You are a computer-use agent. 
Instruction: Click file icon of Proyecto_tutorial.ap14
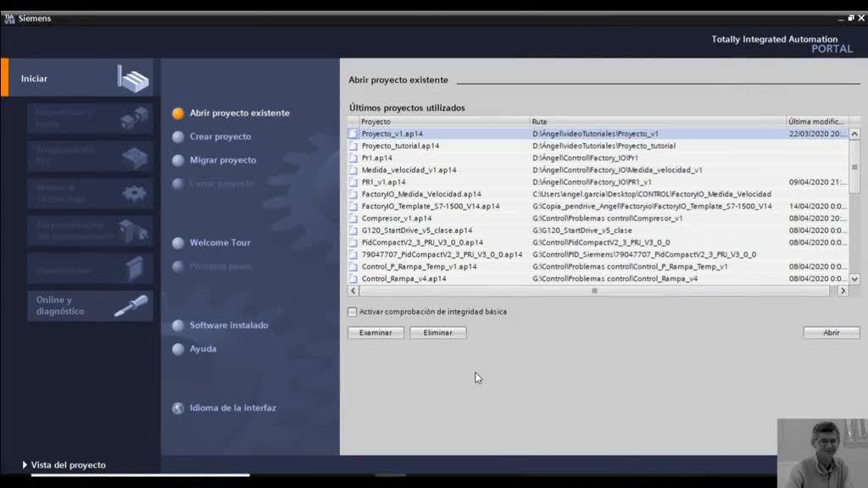point(353,146)
